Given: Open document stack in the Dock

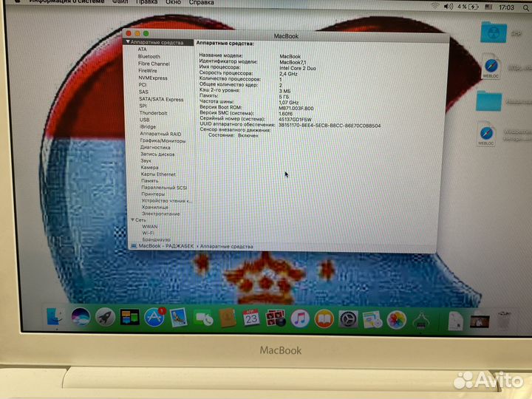Looking at the screenshot, I should pos(455,321).
